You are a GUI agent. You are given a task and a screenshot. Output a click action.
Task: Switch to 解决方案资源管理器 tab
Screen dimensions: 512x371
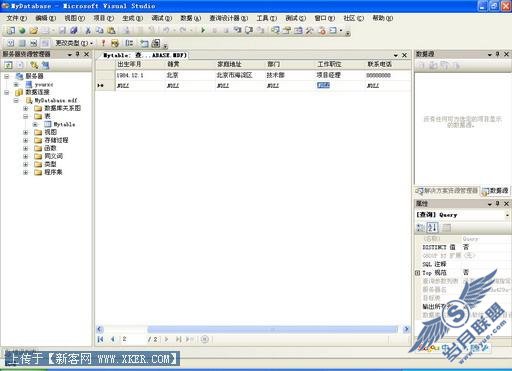[447, 191]
